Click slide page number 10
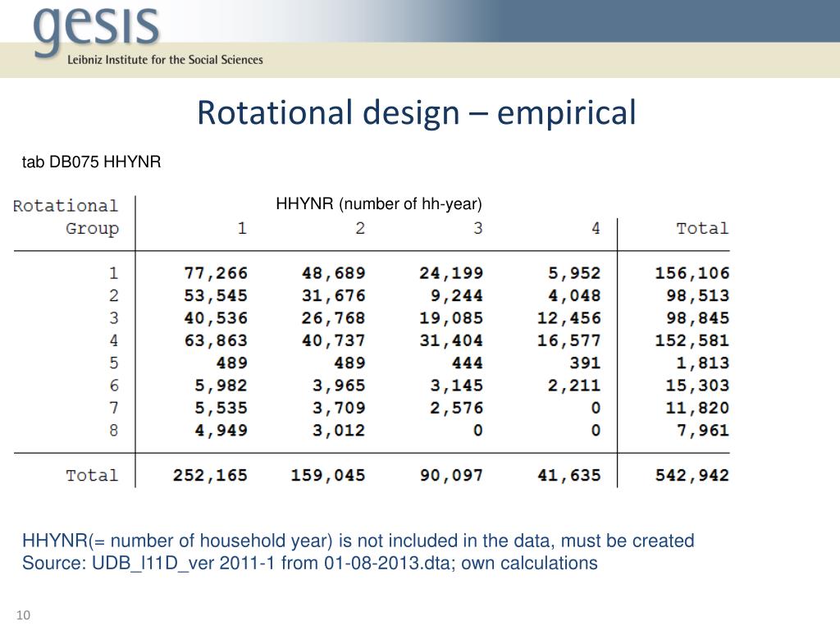The image size is (840, 630). [x=24, y=615]
